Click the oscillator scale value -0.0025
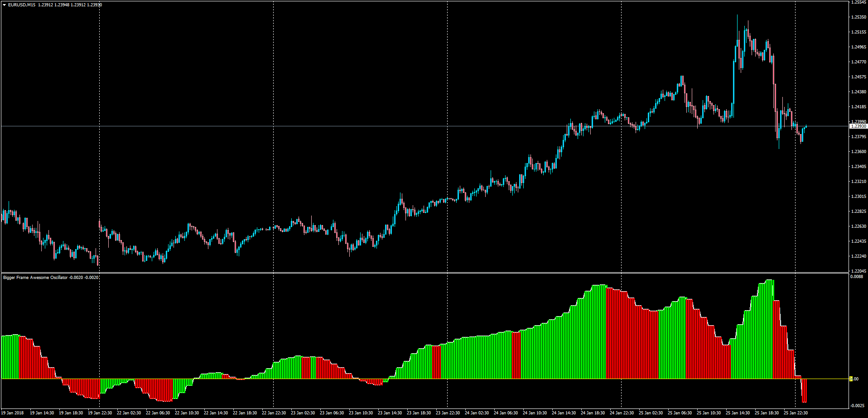Viewport: 868px width, 418px height. 857,405
